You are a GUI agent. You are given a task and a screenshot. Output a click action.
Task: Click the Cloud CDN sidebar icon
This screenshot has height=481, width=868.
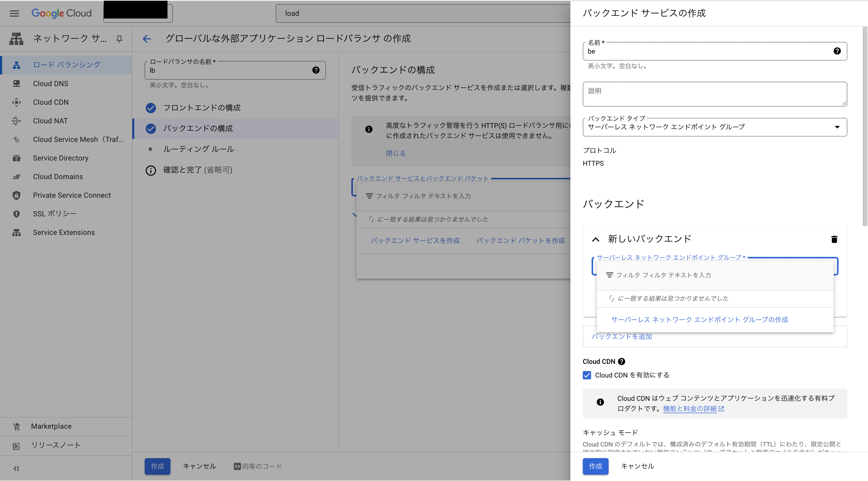point(16,102)
